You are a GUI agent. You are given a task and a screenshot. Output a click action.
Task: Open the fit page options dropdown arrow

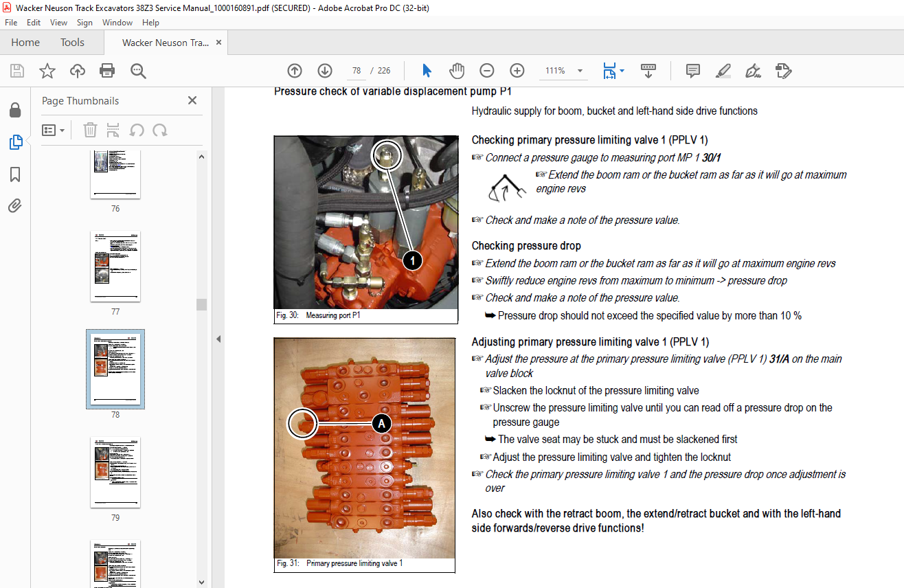pos(622,71)
